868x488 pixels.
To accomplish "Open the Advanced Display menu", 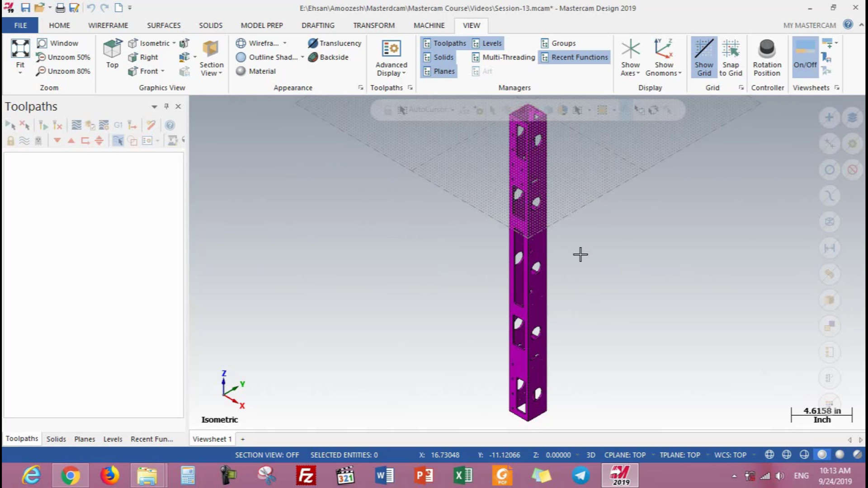I will coord(392,58).
